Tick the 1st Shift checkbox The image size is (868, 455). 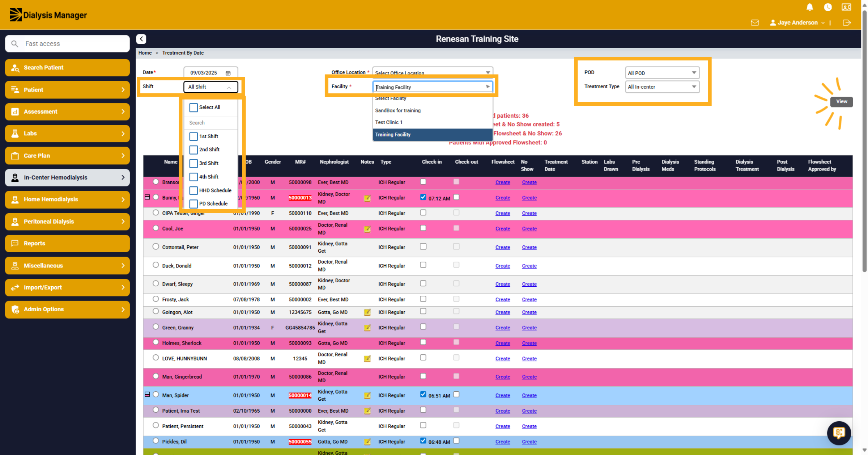193,136
